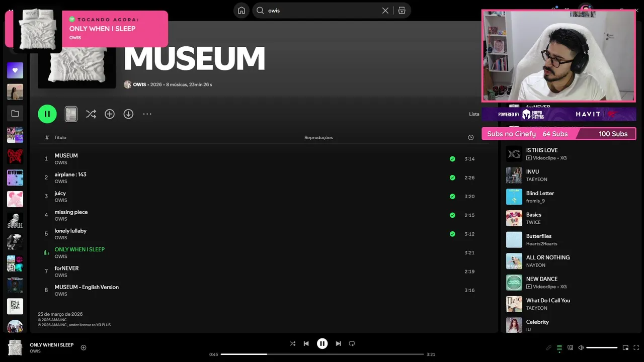
Task: Enable shuffle in the album action row
Action: 91,114
